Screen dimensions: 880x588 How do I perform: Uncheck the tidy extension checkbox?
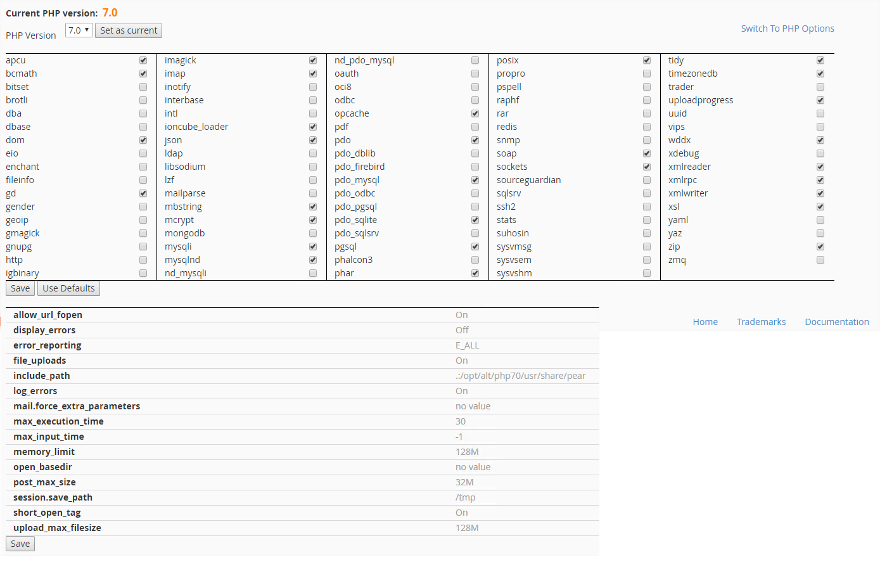click(820, 60)
